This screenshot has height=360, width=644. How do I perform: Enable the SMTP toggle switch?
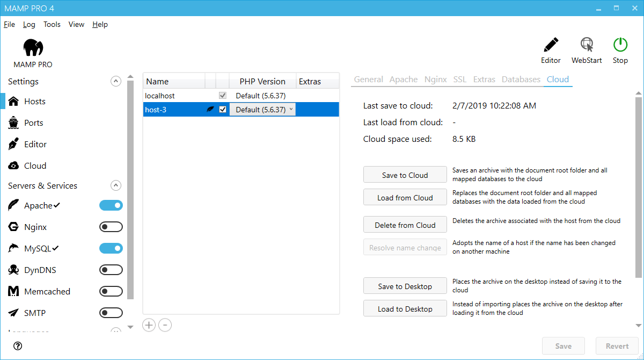click(x=111, y=313)
